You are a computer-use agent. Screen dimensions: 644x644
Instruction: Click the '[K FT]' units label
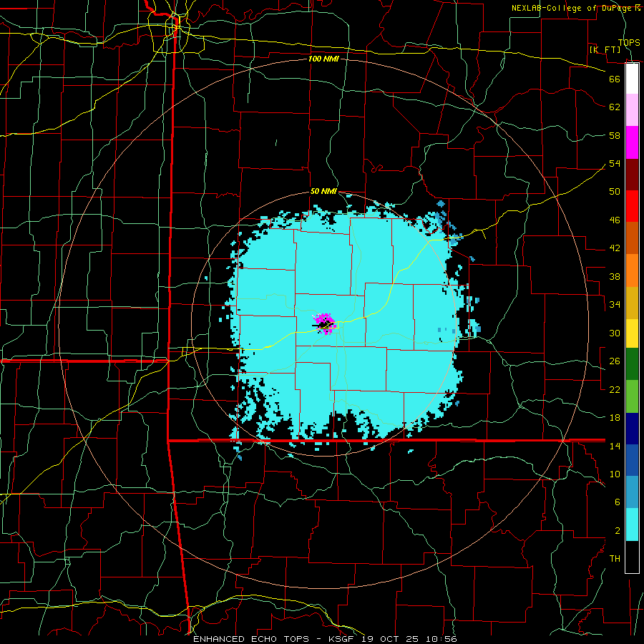pyautogui.click(x=605, y=49)
